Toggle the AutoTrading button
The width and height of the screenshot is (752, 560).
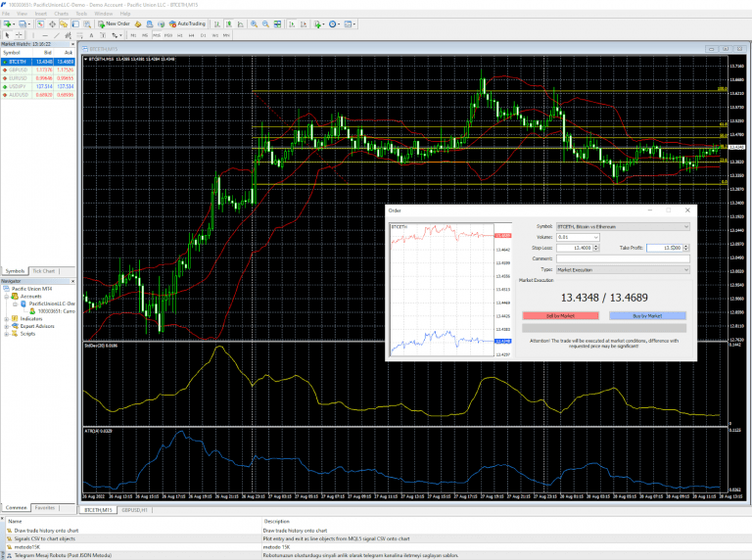coord(187,23)
